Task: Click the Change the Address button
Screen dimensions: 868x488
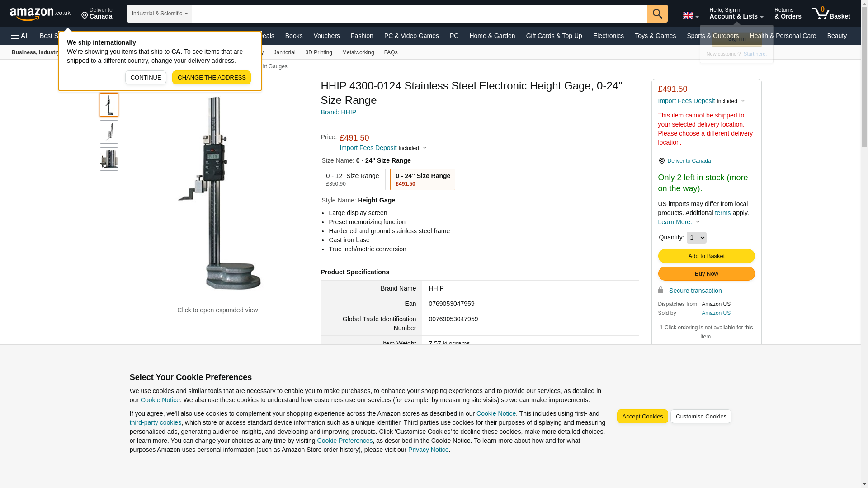Action: pyautogui.click(x=211, y=78)
